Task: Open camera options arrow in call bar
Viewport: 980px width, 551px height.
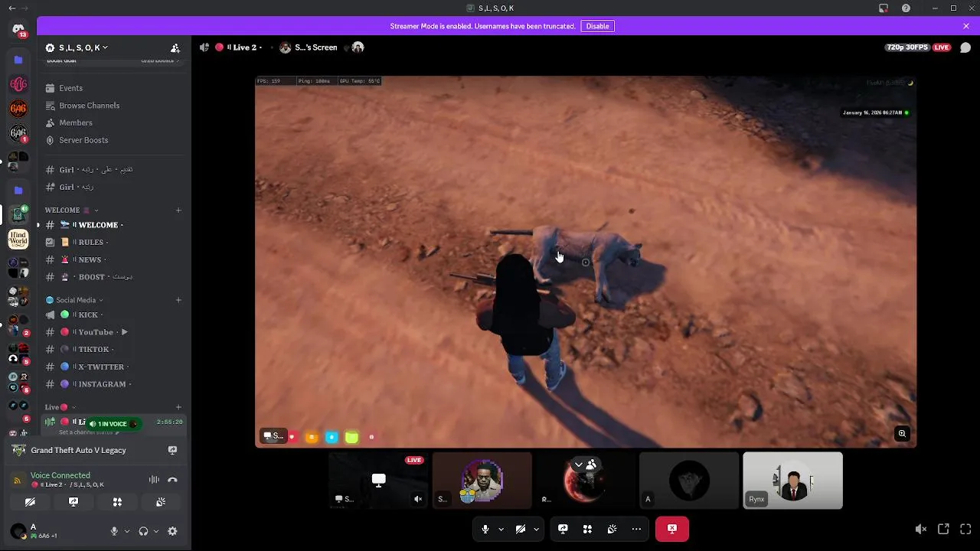Action: pyautogui.click(x=536, y=529)
